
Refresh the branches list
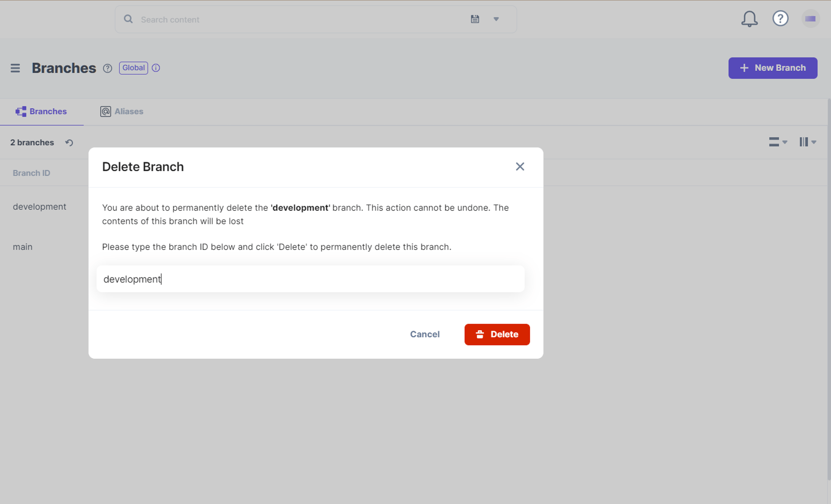(x=69, y=143)
